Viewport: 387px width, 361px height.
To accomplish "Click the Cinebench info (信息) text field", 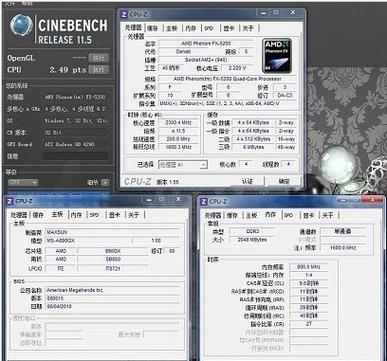I will pyautogui.click(x=76, y=156).
